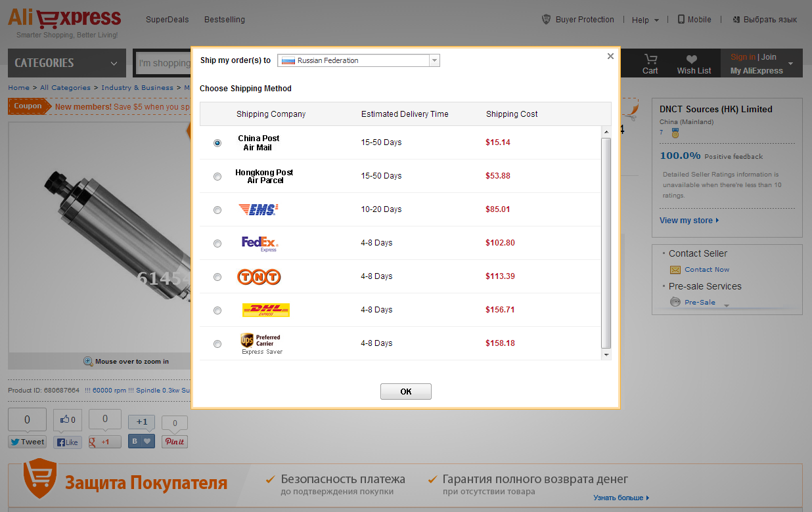Viewport: 812px width, 512px height.
Task: Click the Pre-Sale chat icon
Action: point(675,302)
